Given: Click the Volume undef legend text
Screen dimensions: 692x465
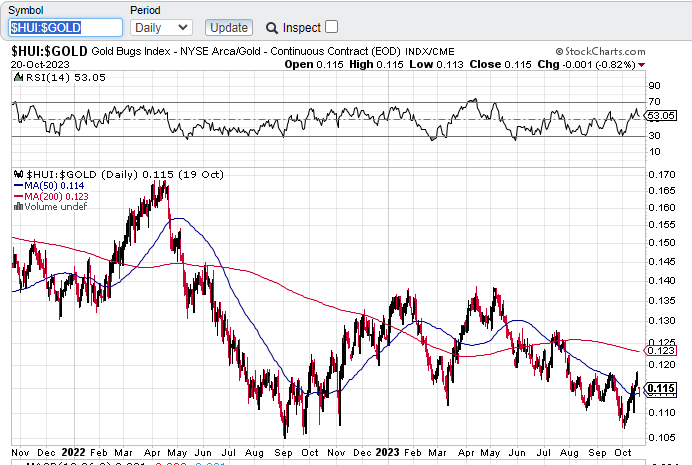Looking at the screenshot, I should [x=44, y=207].
